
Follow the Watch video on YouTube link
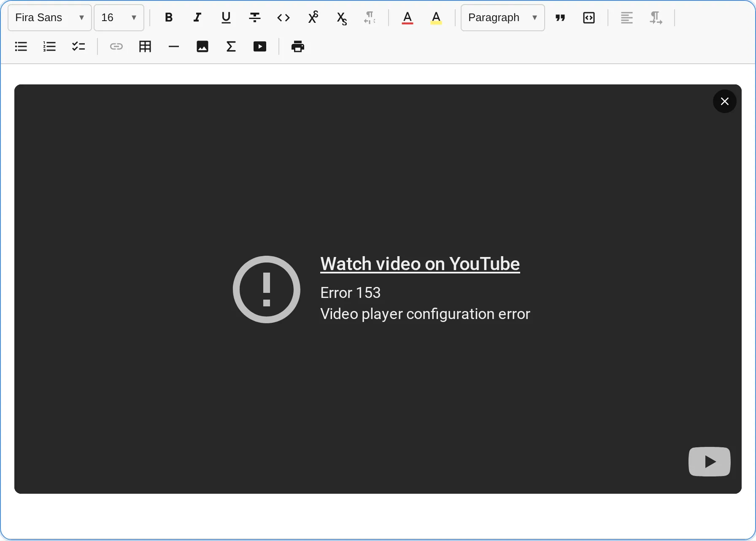point(420,264)
